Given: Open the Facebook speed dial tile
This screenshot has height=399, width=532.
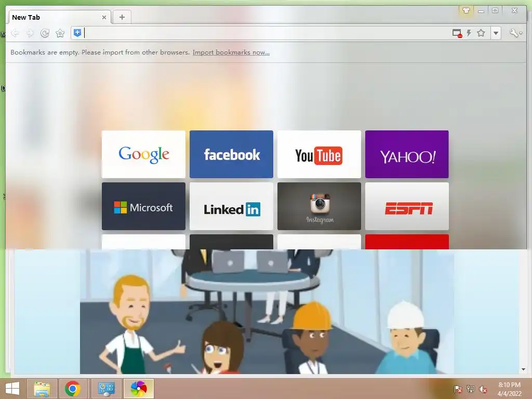Looking at the screenshot, I should coord(231,154).
